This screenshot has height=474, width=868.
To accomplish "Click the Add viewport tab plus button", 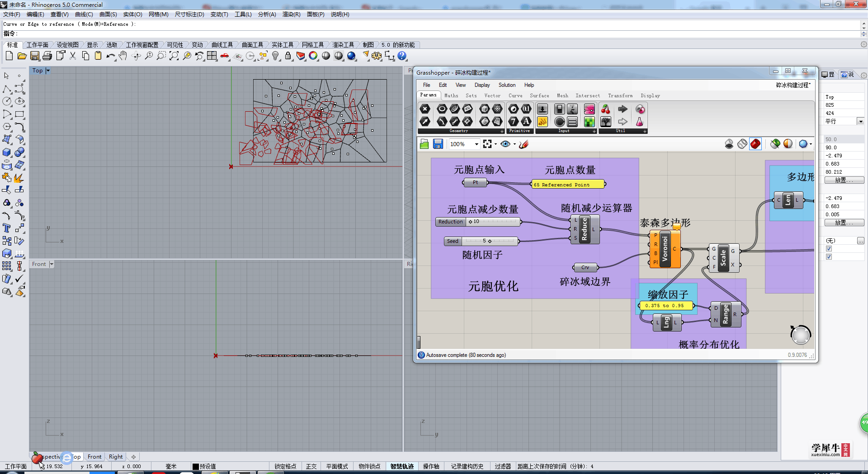I will [133, 457].
